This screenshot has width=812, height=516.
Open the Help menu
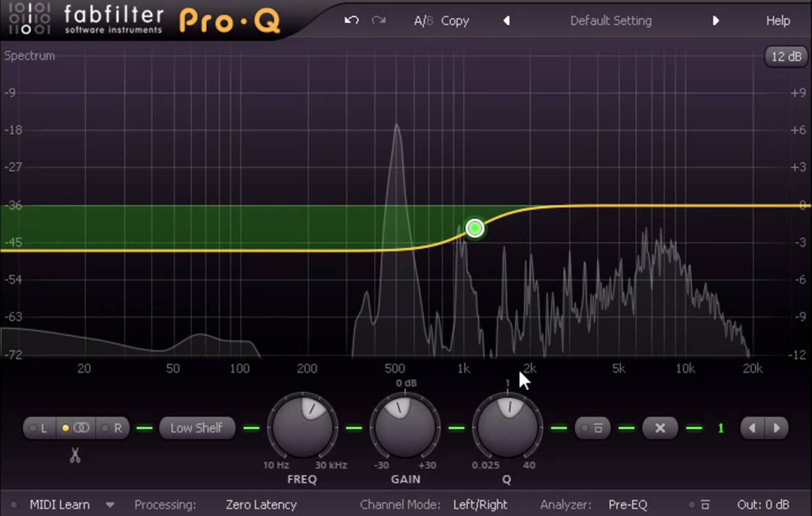(x=778, y=21)
